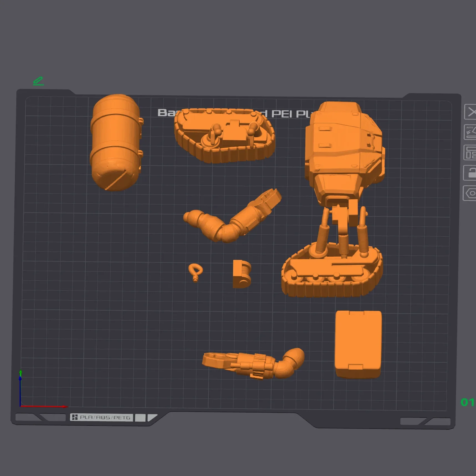Click the green pencil icon to rename the plate
Screen dimensions: 476x476
pyautogui.click(x=39, y=81)
